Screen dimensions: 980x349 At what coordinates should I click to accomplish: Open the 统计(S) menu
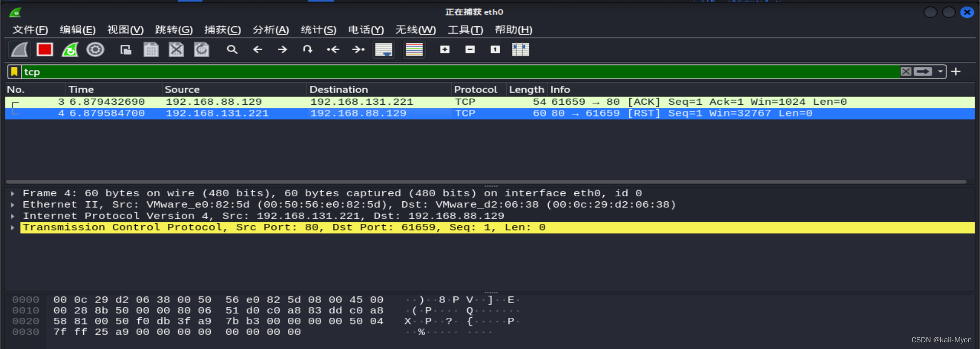318,30
